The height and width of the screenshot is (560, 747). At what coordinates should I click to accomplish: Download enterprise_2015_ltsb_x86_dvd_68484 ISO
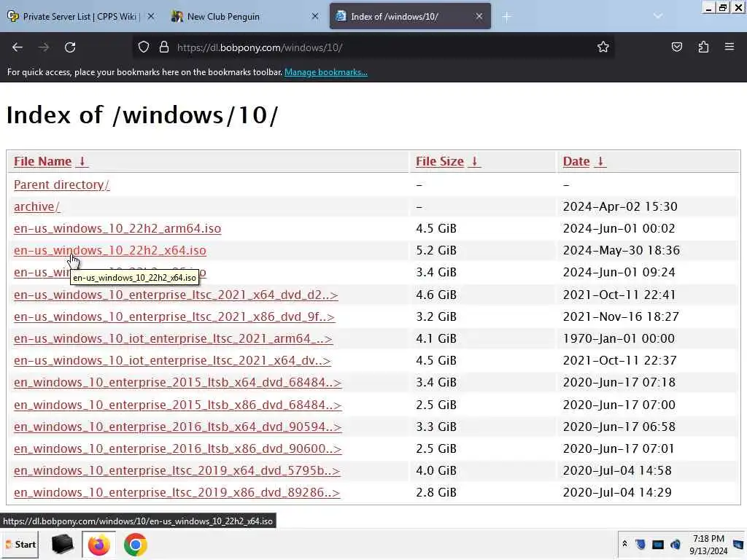[178, 405]
